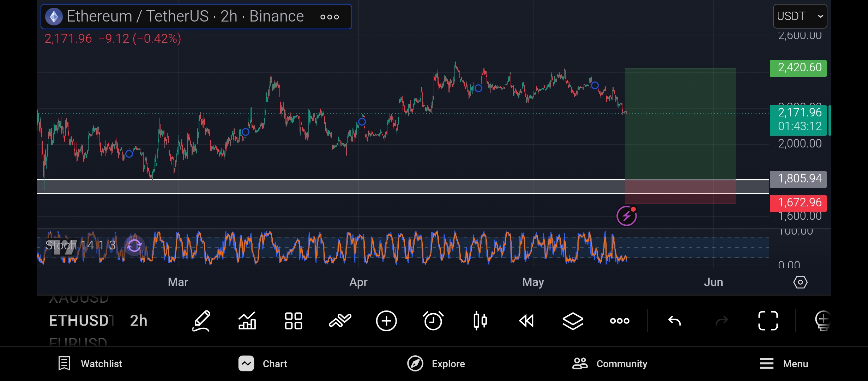
Task: Tap the 2,000.00 price scale label
Action: (800, 144)
